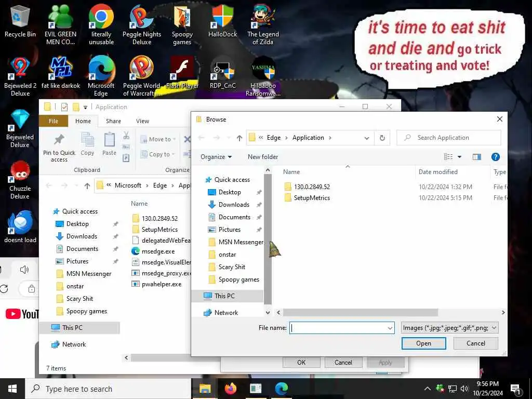Launch EVIL GREEN MEN desktop shortcut
Image resolution: width=532 pixels, height=399 pixels.
(60, 24)
